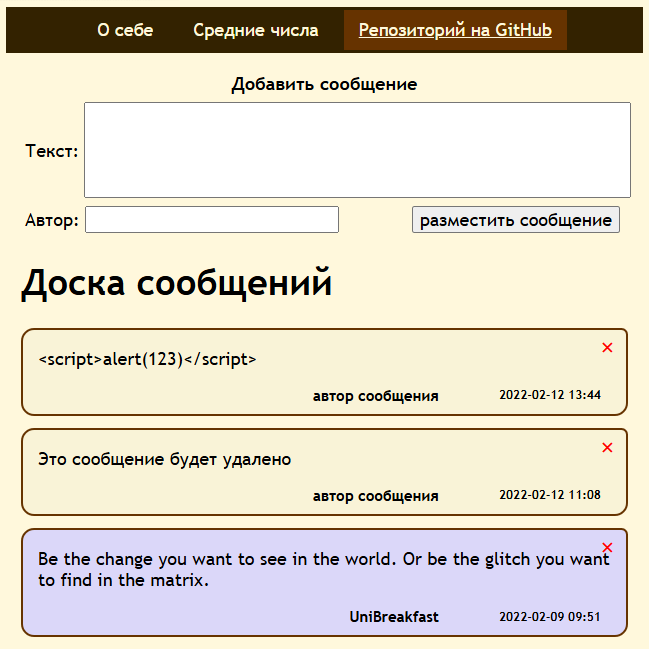Click the timestamp '2022-02-12 13:44'
Image resolution: width=649 pixels, height=649 pixels.
point(550,394)
